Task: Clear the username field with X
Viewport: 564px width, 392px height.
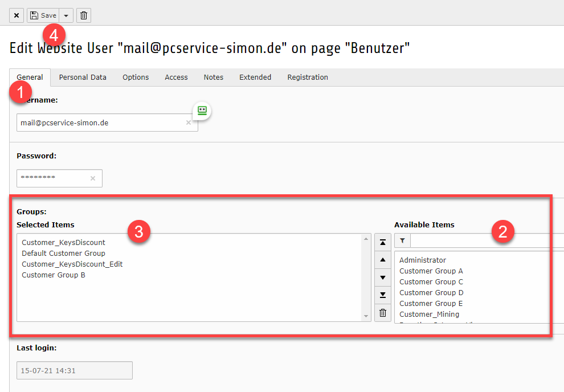Action: click(189, 122)
